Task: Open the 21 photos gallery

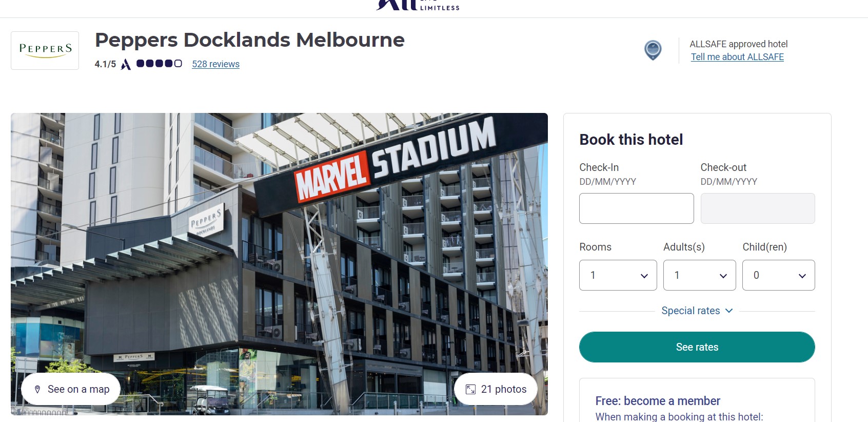Action: [x=496, y=390]
